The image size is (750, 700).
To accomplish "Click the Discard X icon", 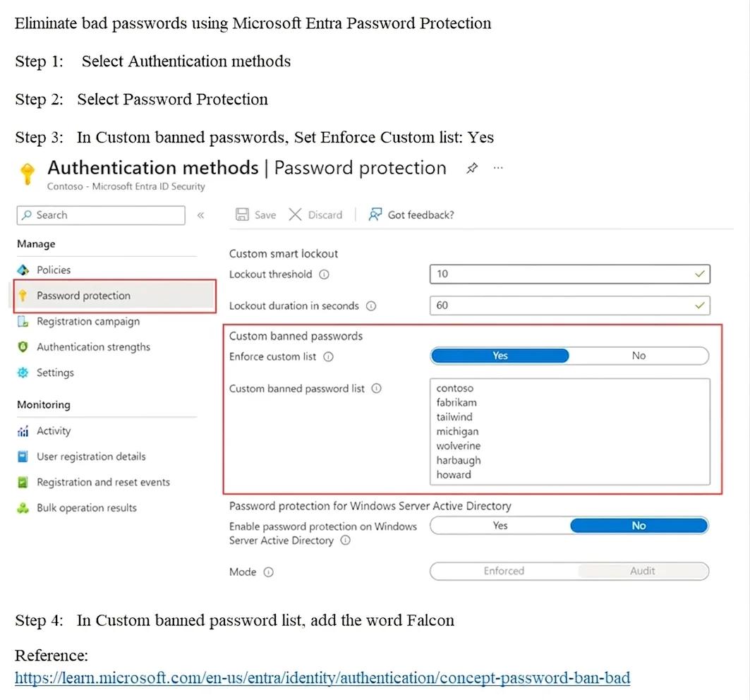I will 295,215.
